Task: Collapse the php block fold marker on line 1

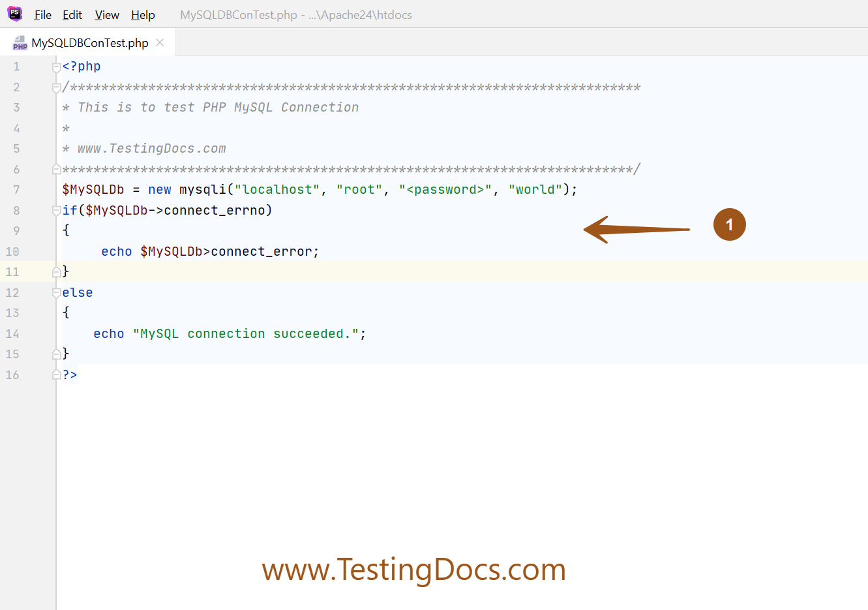Action: pyautogui.click(x=56, y=66)
